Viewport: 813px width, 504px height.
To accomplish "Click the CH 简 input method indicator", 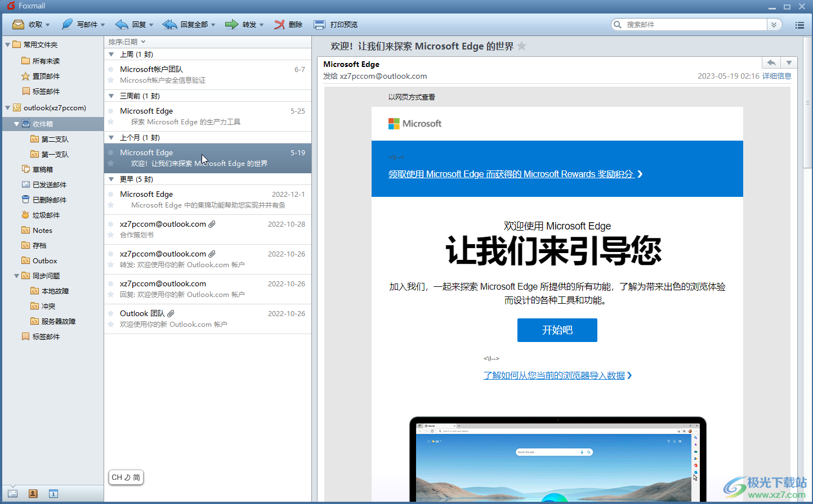I will (126, 478).
